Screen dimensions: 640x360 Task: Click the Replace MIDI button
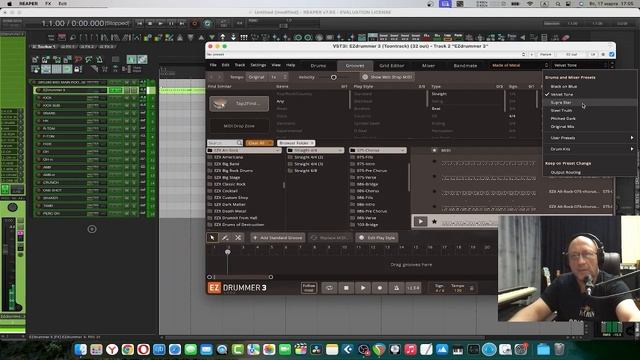[x=330, y=238]
